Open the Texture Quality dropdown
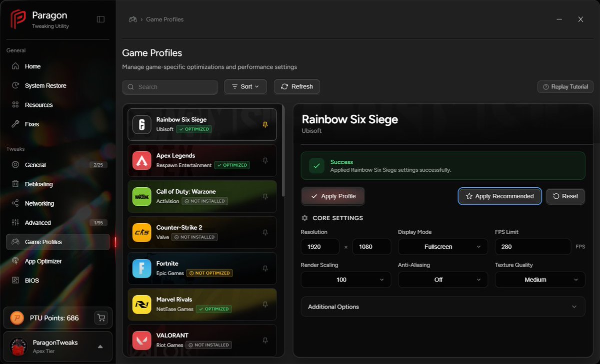600x364 pixels. (x=540, y=280)
